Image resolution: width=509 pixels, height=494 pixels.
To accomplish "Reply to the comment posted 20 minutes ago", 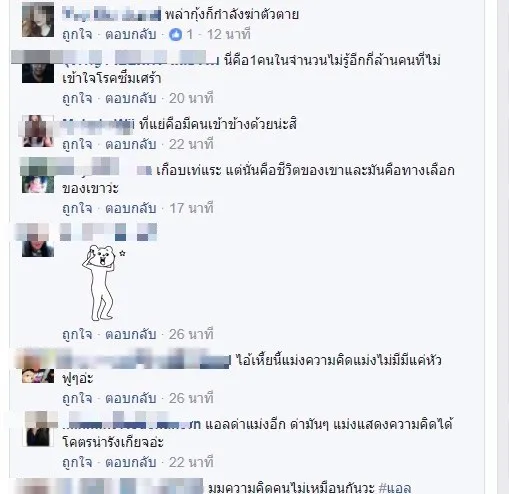I will [x=131, y=98].
